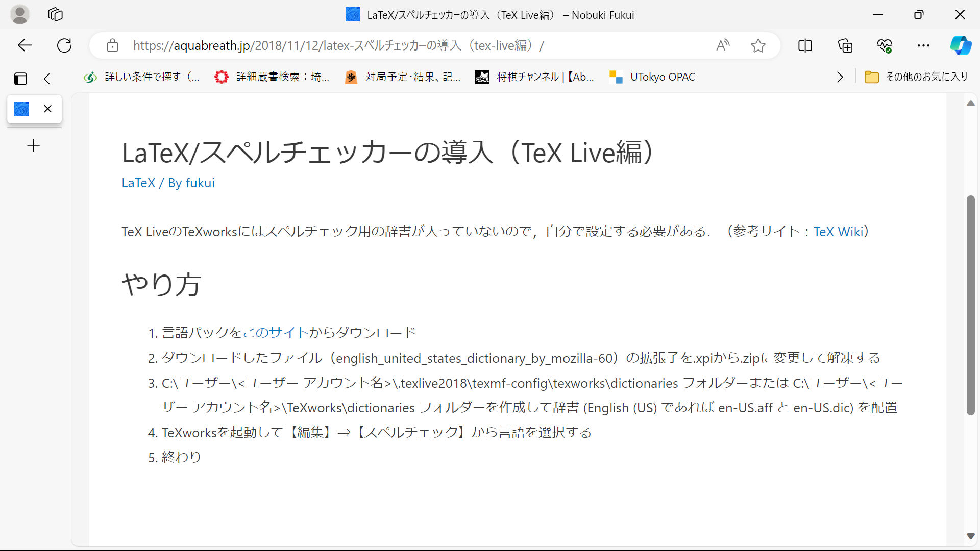Restore down the browser window
This screenshot has width=980, height=551.
coord(919,14)
